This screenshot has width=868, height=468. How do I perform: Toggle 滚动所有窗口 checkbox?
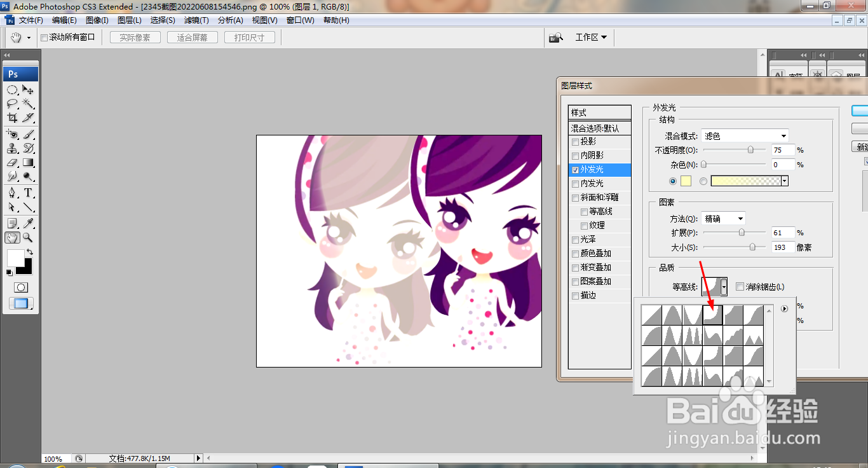point(44,38)
